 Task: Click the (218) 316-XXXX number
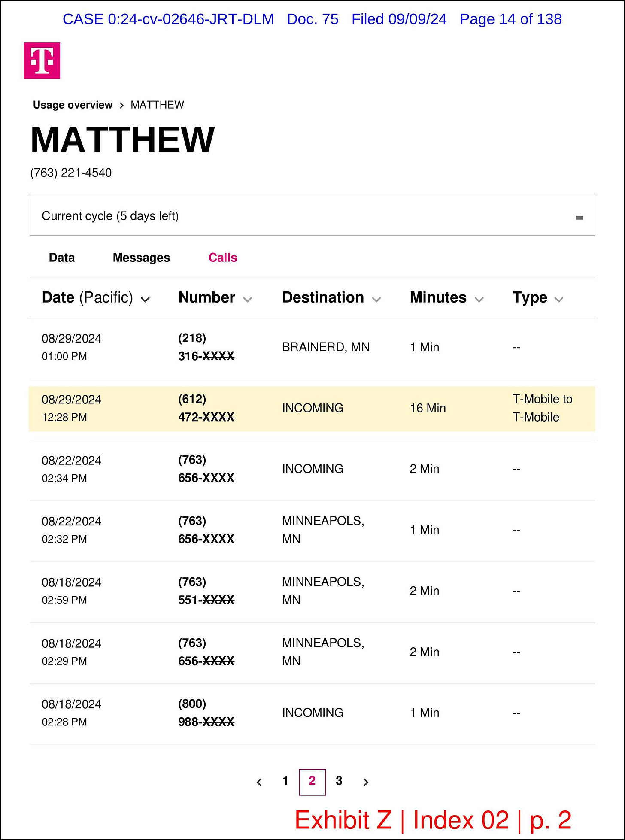206,347
